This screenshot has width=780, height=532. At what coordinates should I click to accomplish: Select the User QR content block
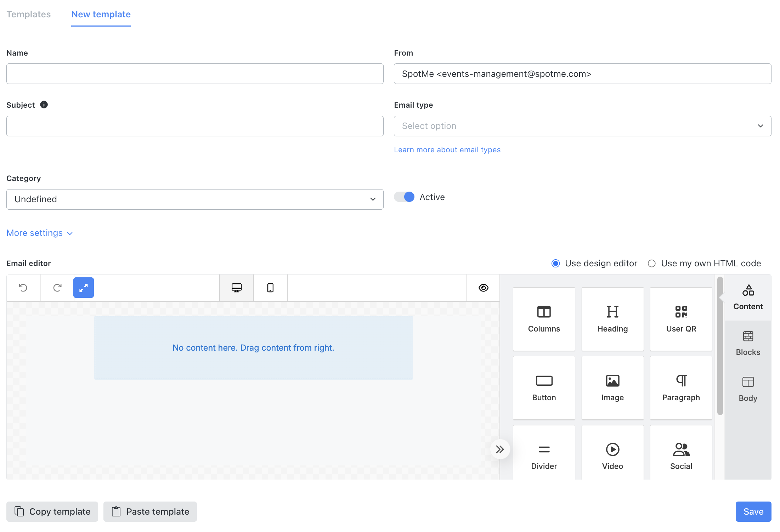[681, 319]
